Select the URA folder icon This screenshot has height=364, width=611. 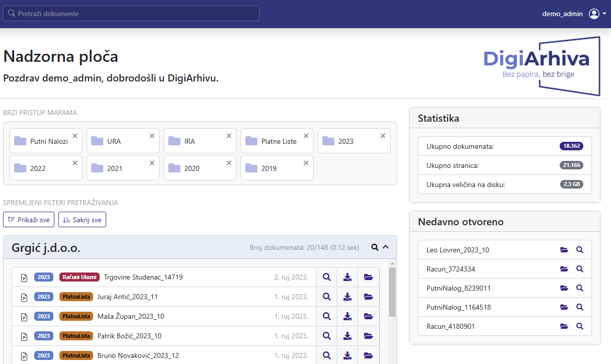pos(98,141)
